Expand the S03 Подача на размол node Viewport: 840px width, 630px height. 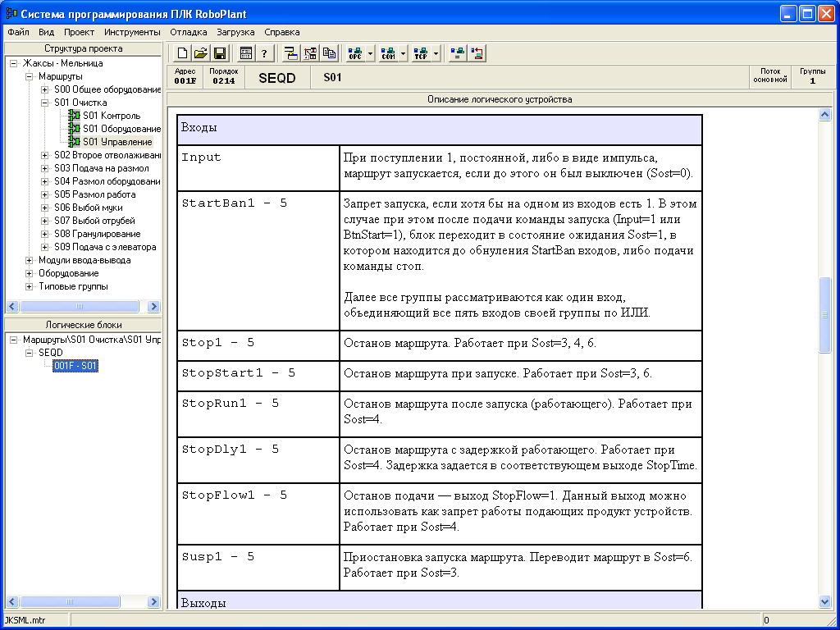[45, 168]
